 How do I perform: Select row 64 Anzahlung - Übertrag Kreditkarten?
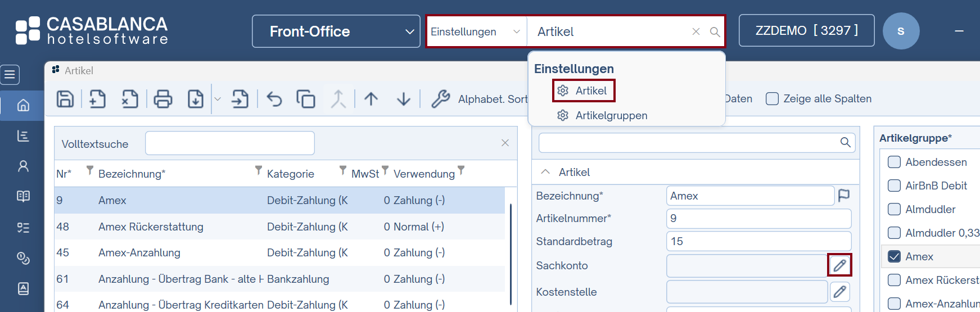point(279,304)
